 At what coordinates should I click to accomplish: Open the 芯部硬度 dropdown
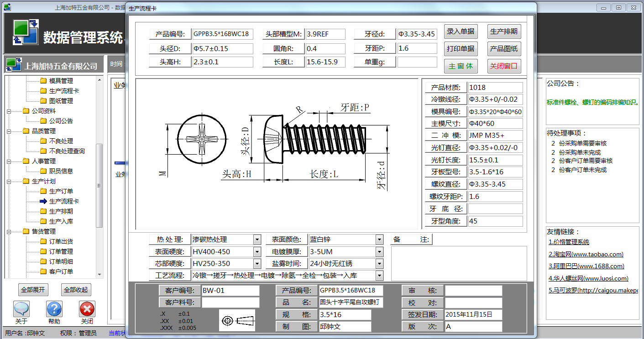coord(257,264)
